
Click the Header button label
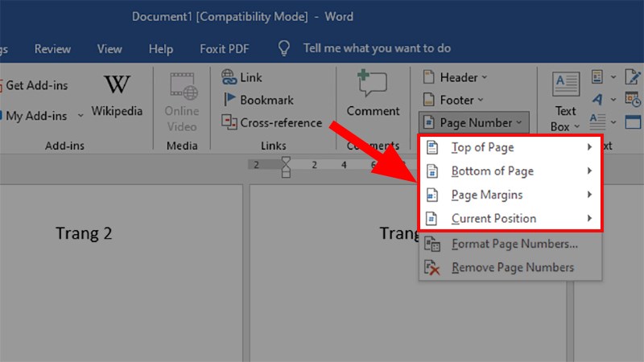[459, 77]
